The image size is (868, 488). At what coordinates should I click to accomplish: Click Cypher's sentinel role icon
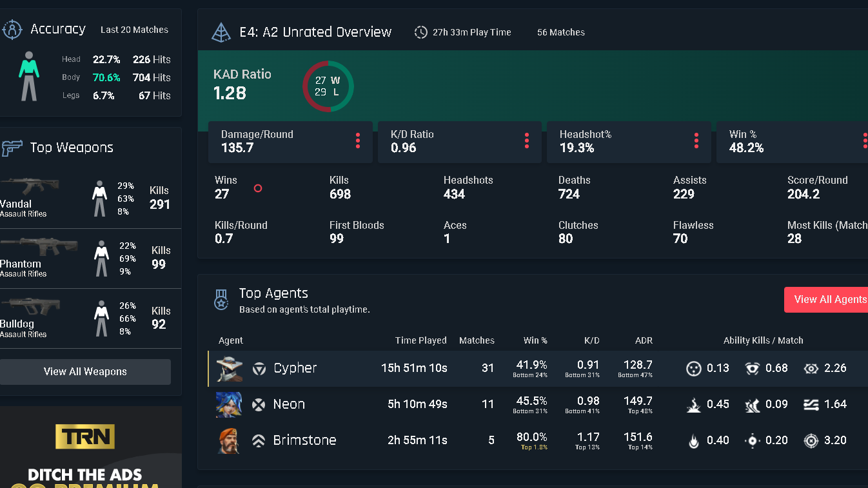tap(259, 369)
